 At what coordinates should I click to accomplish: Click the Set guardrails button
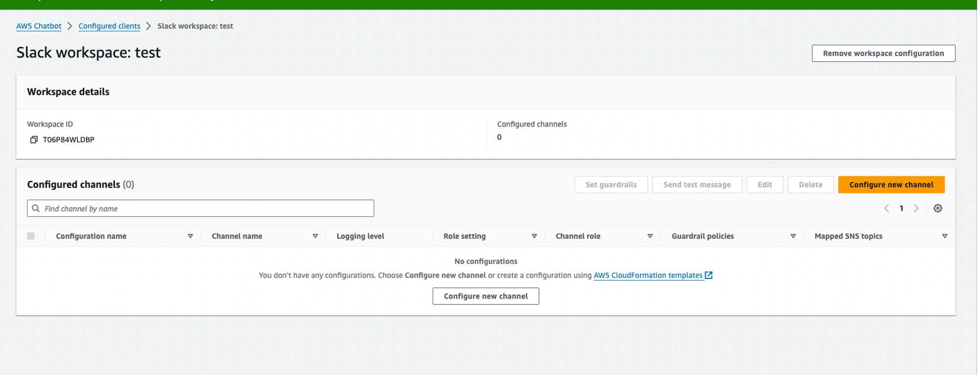pos(611,185)
